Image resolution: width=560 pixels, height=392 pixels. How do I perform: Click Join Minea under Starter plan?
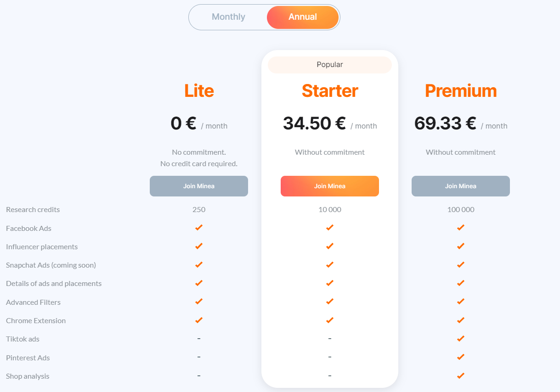[x=330, y=186]
